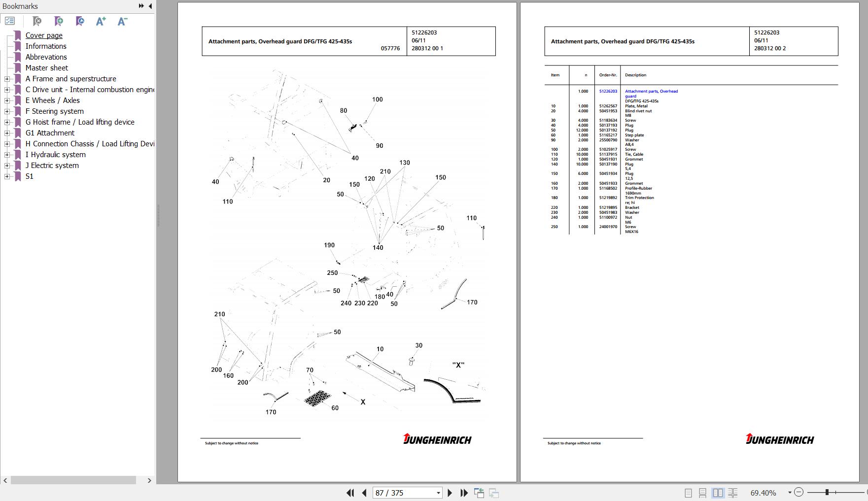The image size is (868, 501).
Task: Expand G1 Attachment bookmark
Action: pos(7,133)
